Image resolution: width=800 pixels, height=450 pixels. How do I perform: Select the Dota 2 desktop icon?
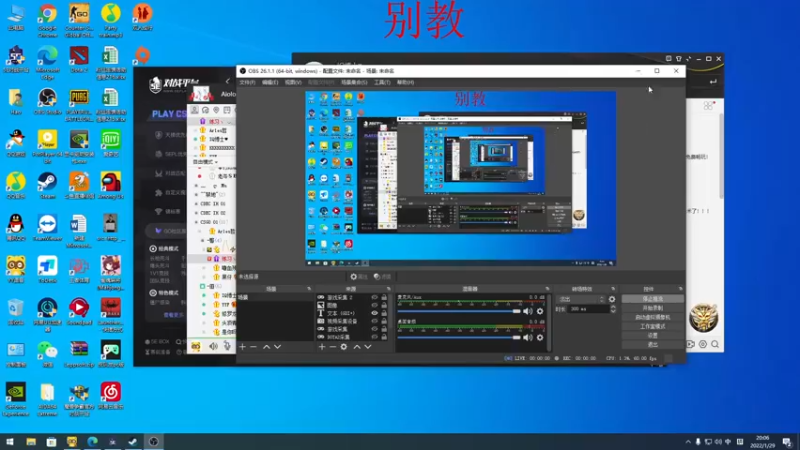(79, 59)
